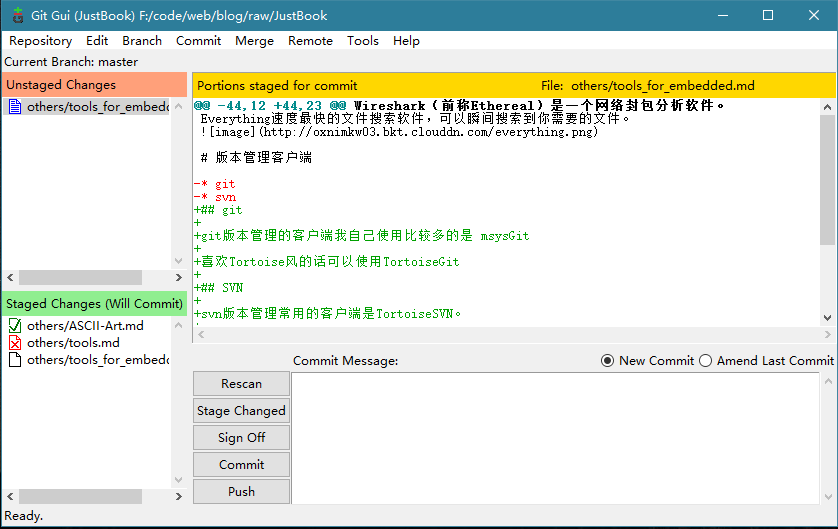Click the Git Gui title bar icon
Screen dimensions: 838x529
tap(16, 16)
